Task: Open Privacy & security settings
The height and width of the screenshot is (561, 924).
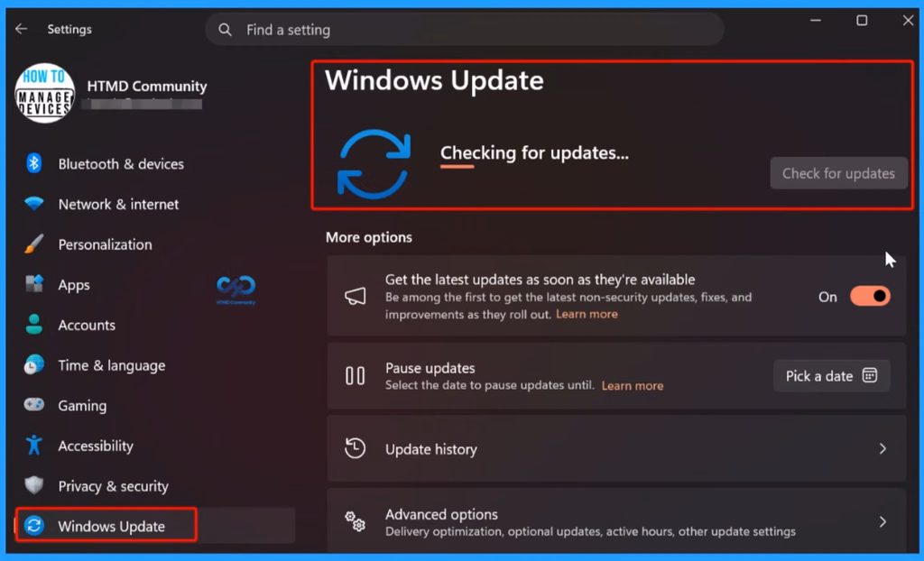Action: click(x=113, y=486)
